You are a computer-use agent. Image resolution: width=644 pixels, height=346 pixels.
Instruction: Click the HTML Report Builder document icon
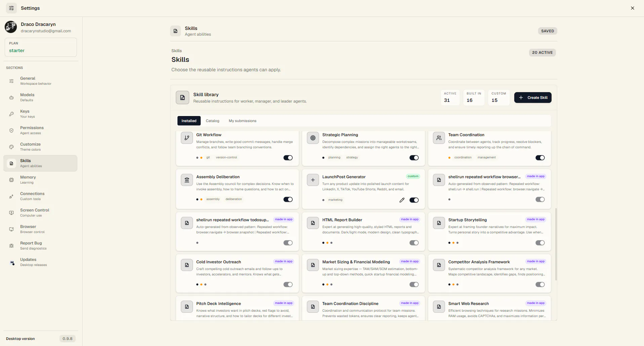[x=313, y=223]
